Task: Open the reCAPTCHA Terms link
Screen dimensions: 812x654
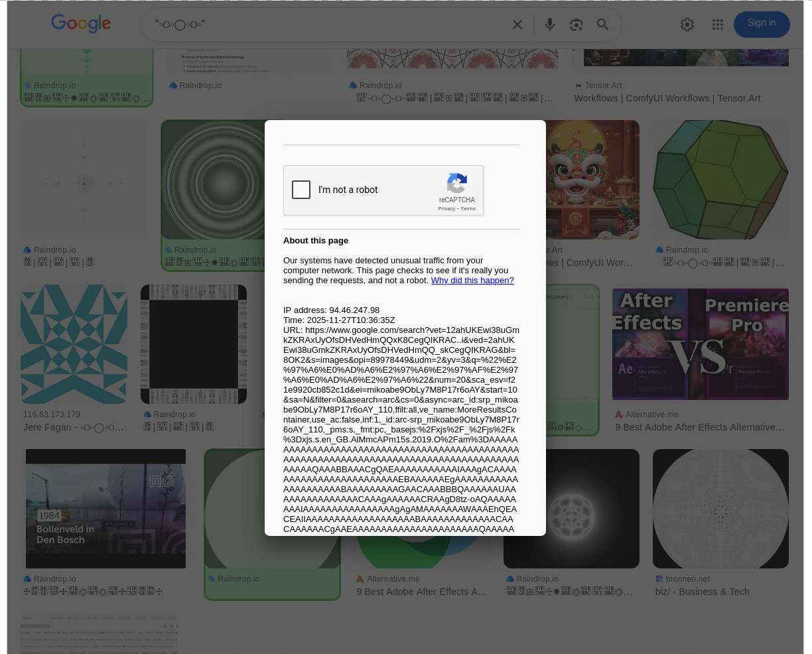Action: (468, 209)
